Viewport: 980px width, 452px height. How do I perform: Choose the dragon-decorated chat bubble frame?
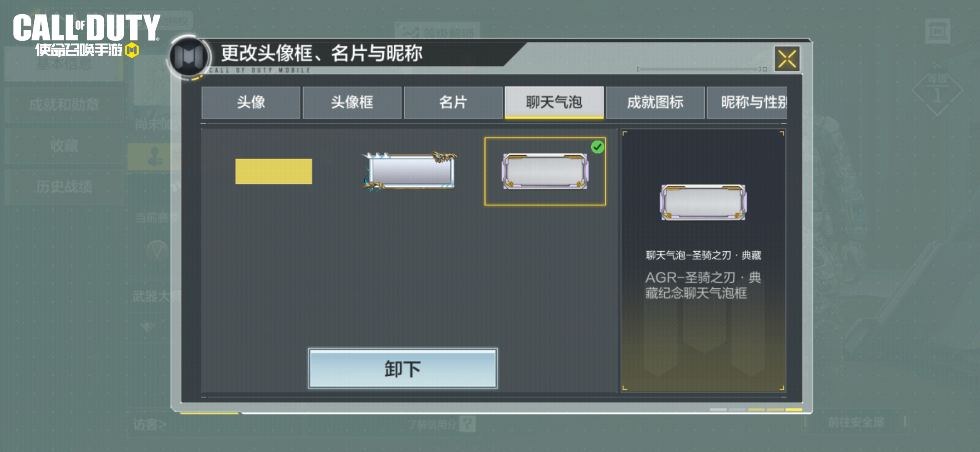tap(410, 171)
